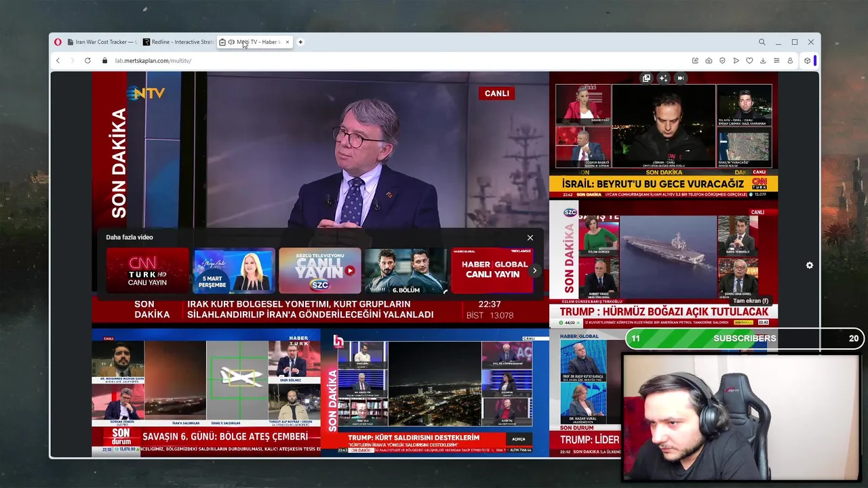Click headline TRUMP: KÜRT SALDIRISINI DESTEKLERİM
868x488 pixels.
click(x=414, y=438)
